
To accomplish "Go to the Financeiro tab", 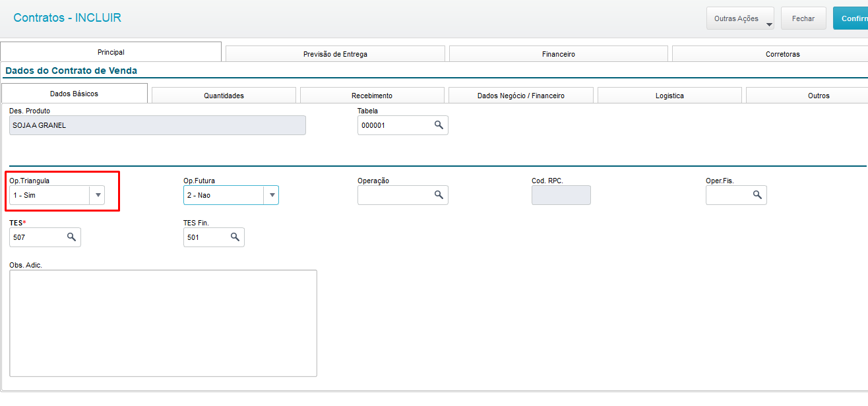I will [x=559, y=54].
